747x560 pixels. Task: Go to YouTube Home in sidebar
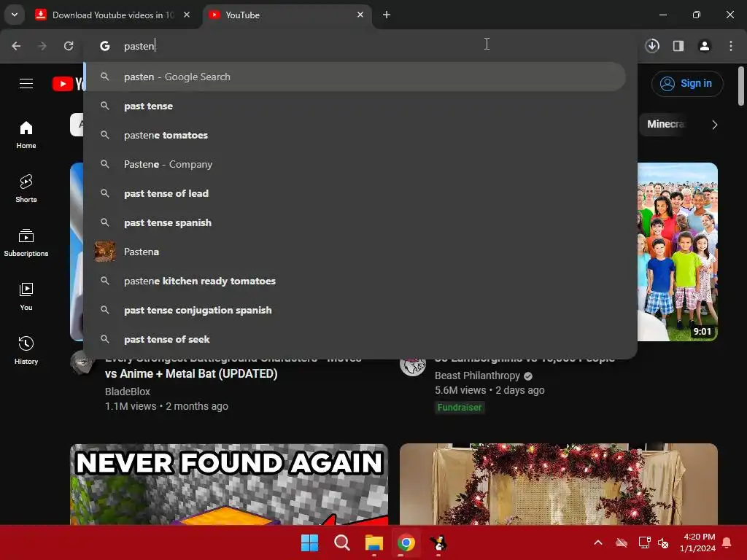[26, 135]
